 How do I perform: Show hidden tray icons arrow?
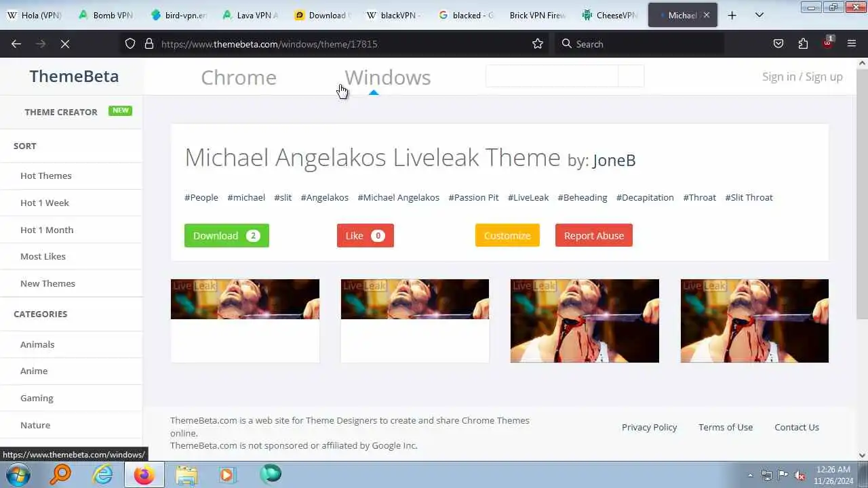(x=750, y=475)
